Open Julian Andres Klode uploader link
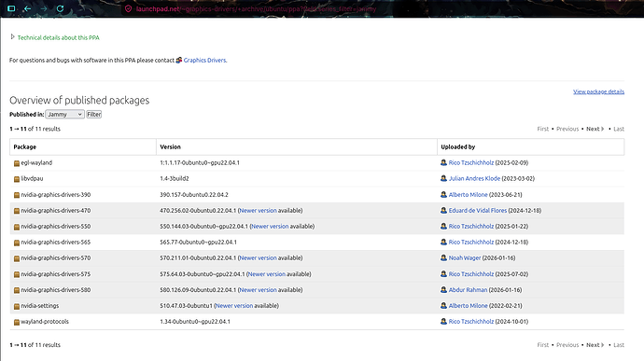The image size is (644, 361). tap(474, 179)
